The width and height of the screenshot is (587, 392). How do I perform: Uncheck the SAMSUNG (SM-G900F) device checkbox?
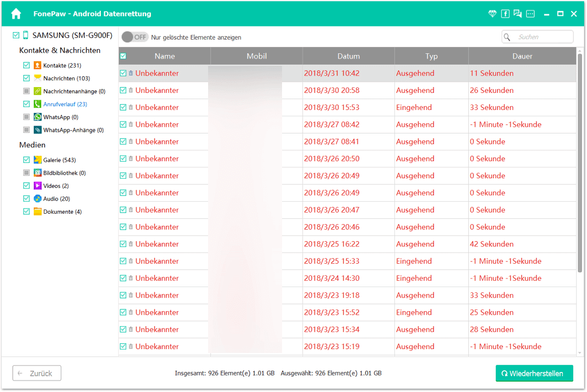click(x=15, y=35)
